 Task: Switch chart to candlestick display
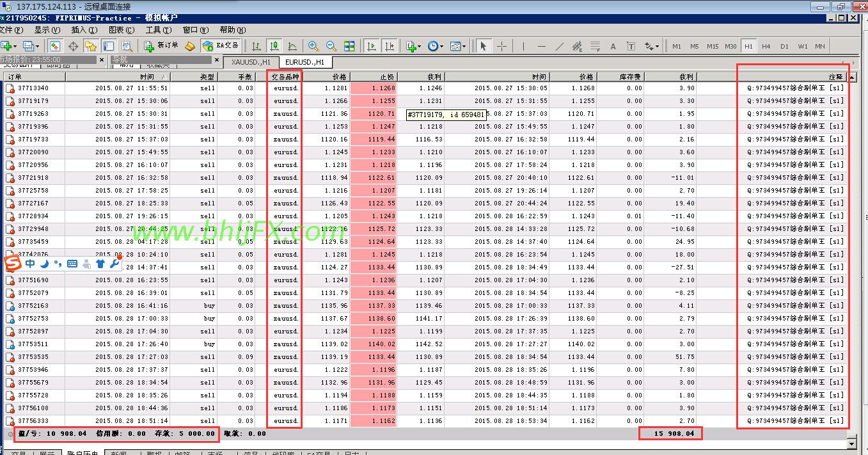click(x=274, y=46)
